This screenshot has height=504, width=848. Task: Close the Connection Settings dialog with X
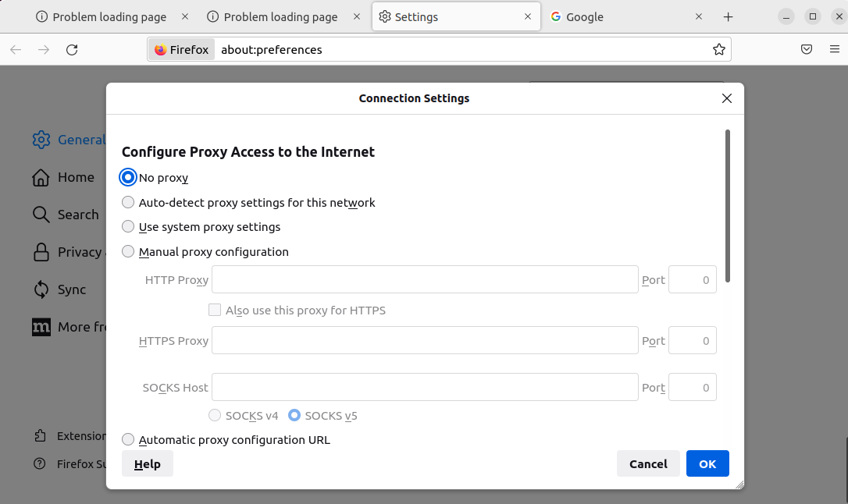pyautogui.click(x=727, y=98)
